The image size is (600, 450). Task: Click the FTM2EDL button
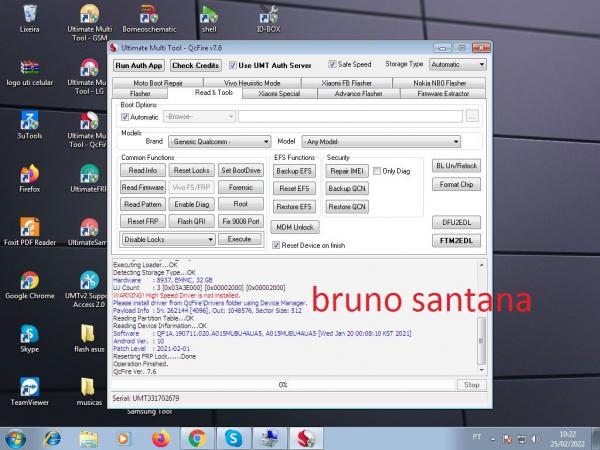pyautogui.click(x=457, y=241)
